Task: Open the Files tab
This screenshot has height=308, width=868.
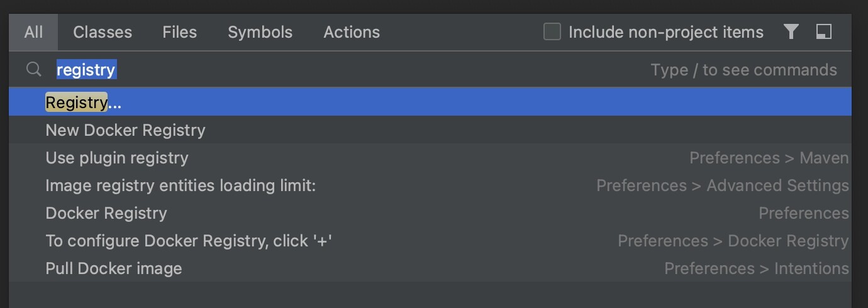Action: 180,32
